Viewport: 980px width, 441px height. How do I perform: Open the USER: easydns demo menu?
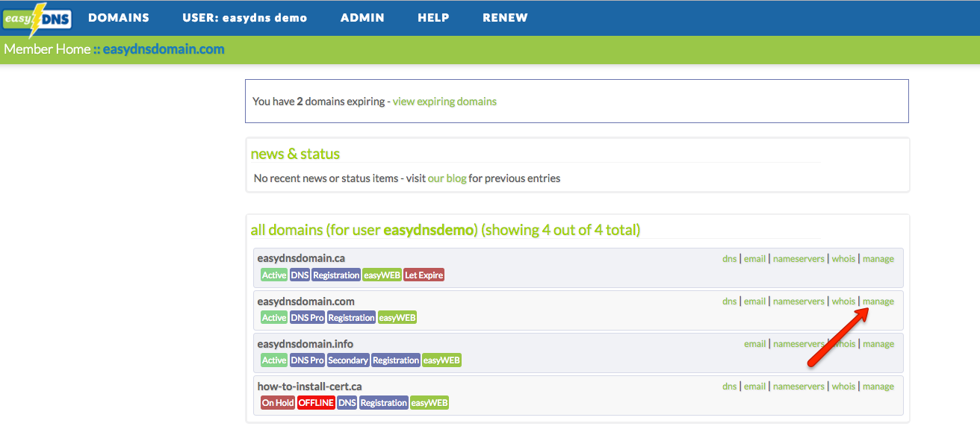pos(244,18)
